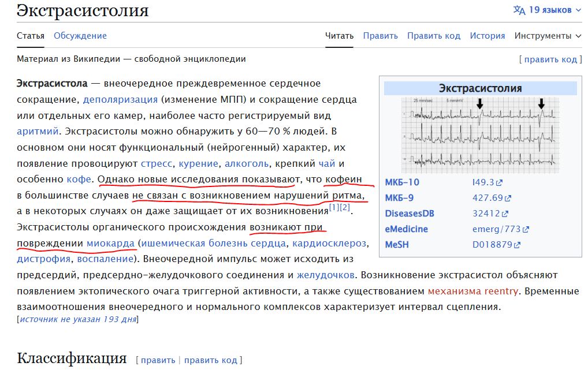Follow the дистрофия link
The image size is (588, 370).
[x=43, y=259]
